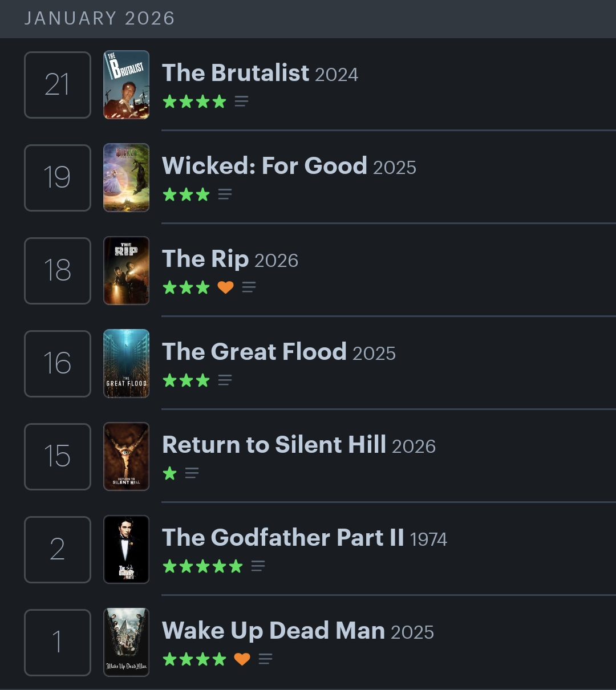
Task: Select the day 21 diary date box
Action: pos(58,85)
